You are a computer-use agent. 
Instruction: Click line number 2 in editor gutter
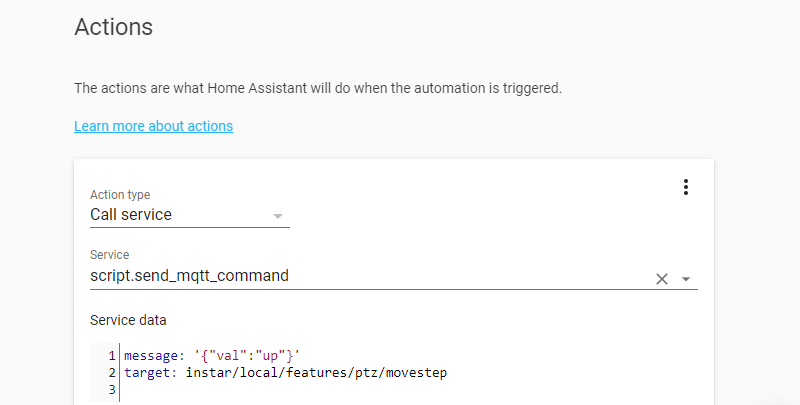tap(113, 372)
